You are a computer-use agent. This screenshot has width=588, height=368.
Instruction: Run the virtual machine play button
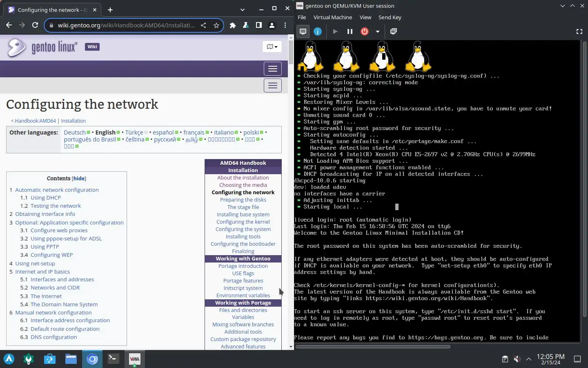[x=335, y=31]
